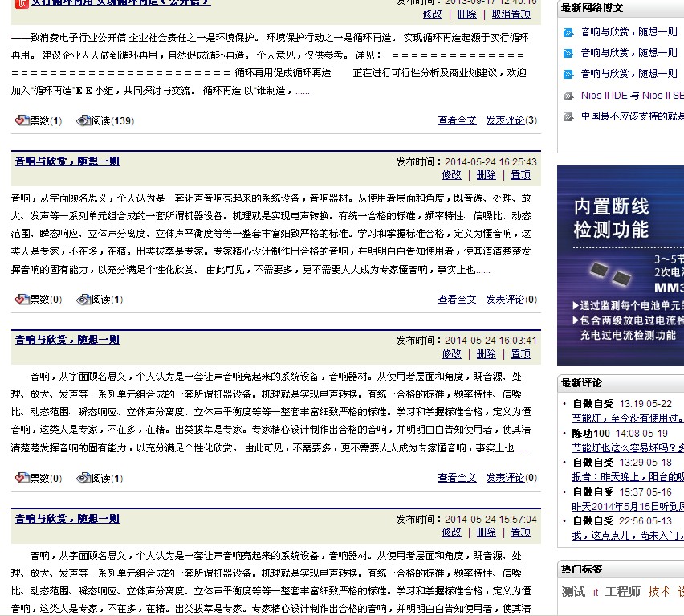Click the blue icon beside the third sidebar 音响与欣赏 entry
Image resolution: width=684 pixels, height=616 pixels.
568,74
